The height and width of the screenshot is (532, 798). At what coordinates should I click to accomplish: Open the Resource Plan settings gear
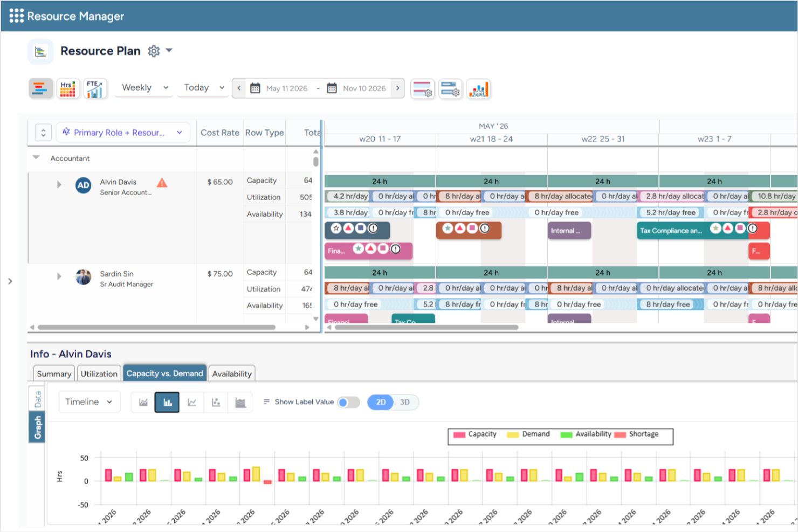[x=154, y=51]
